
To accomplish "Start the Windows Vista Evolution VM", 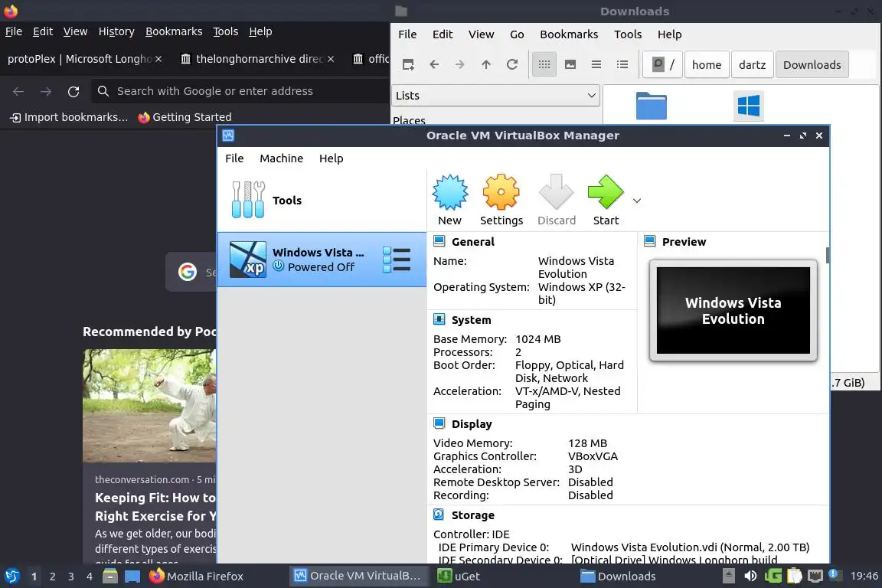I will pos(606,200).
